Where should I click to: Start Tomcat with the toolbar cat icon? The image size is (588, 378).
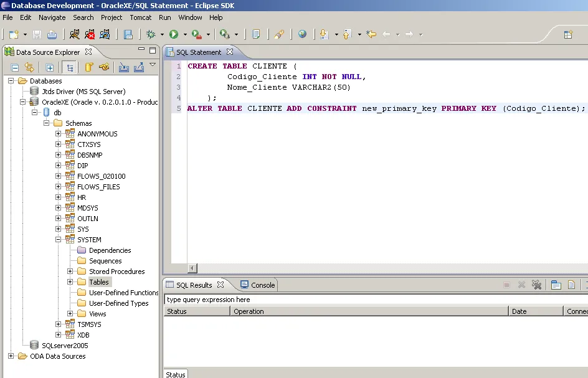click(75, 34)
